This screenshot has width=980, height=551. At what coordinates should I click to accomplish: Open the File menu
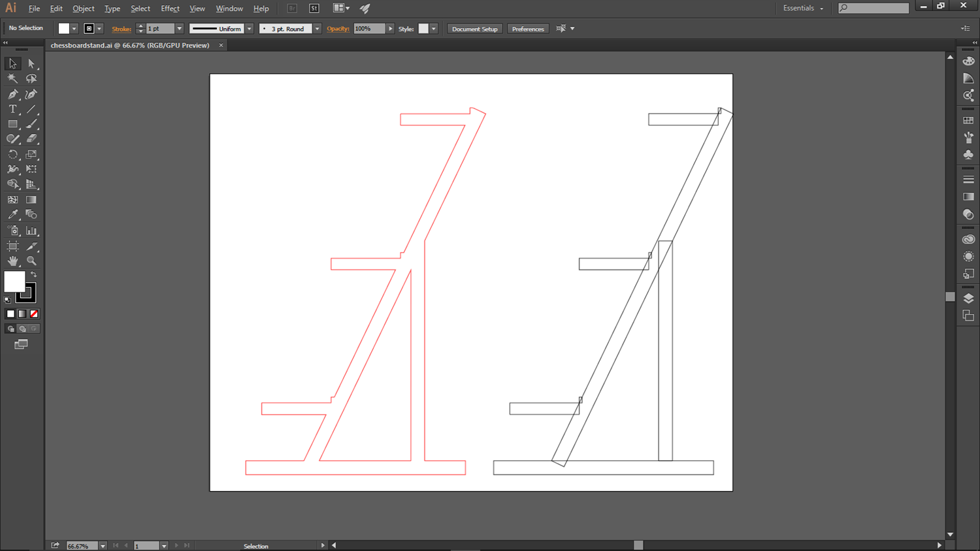point(34,8)
